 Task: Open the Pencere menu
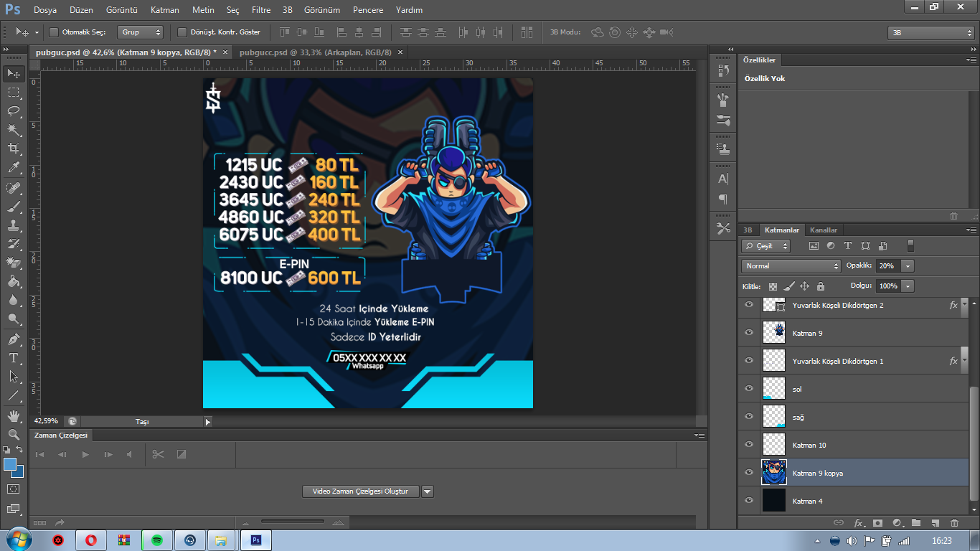tap(368, 11)
